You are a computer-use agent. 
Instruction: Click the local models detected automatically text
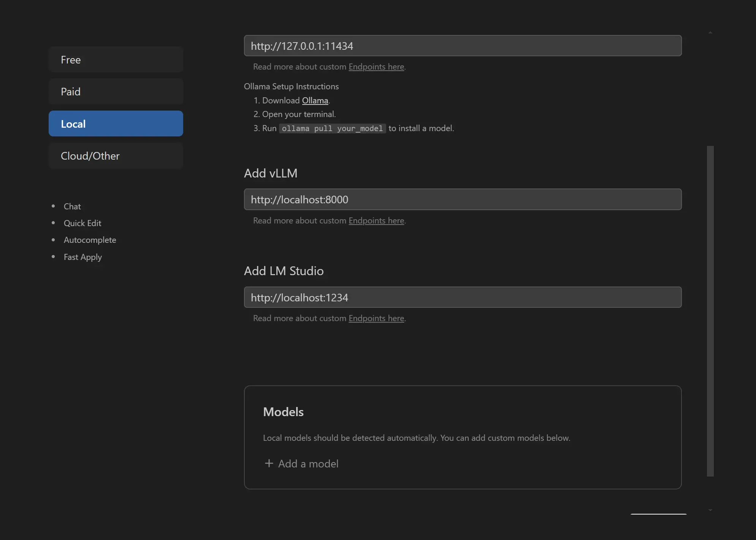pyautogui.click(x=417, y=438)
